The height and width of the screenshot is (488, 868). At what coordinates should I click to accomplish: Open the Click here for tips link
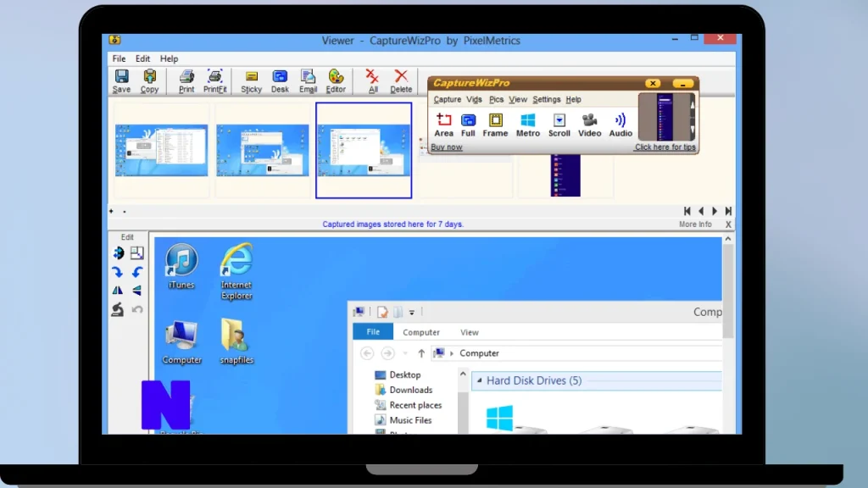tap(665, 147)
